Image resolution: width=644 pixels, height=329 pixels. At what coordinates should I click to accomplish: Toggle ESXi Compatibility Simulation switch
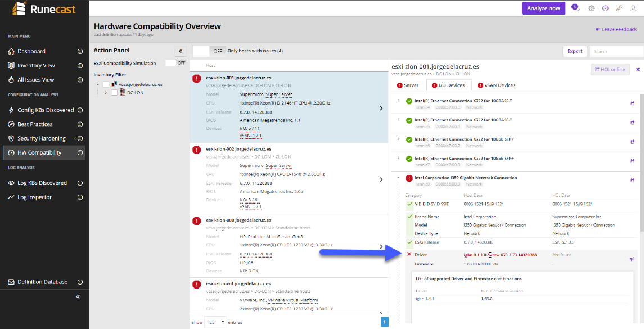coord(176,63)
